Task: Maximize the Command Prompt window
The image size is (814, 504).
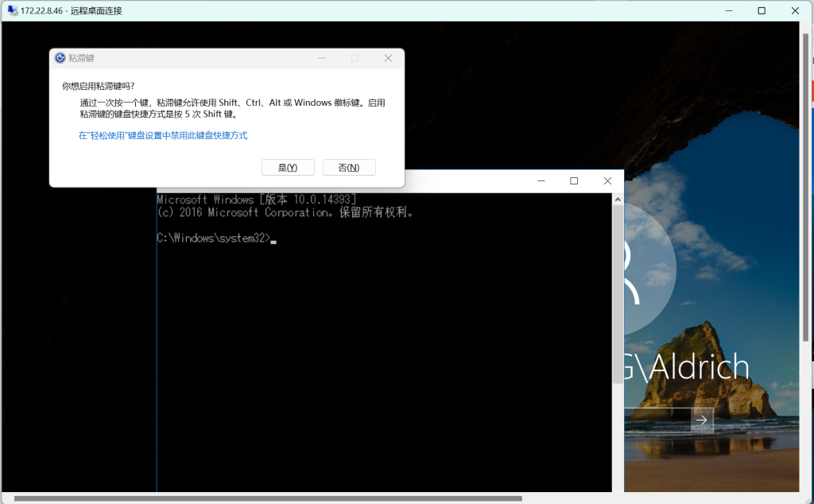Action: pyautogui.click(x=574, y=181)
